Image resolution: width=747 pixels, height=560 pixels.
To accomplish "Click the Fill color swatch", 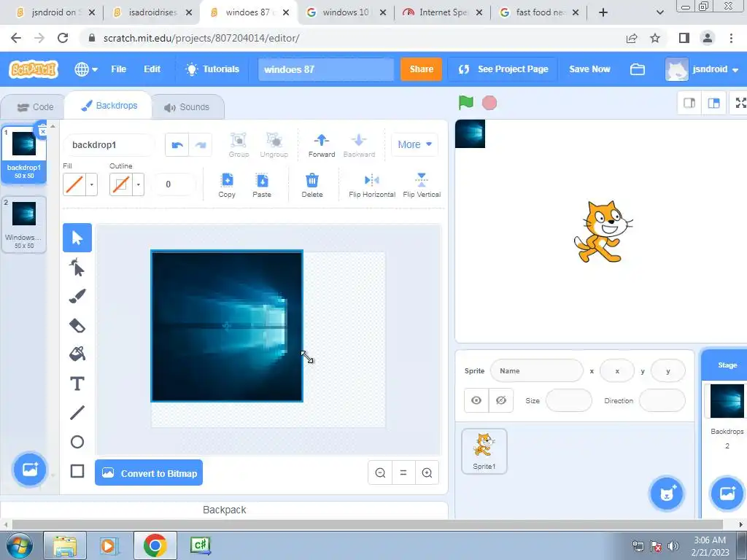I will coord(74,184).
